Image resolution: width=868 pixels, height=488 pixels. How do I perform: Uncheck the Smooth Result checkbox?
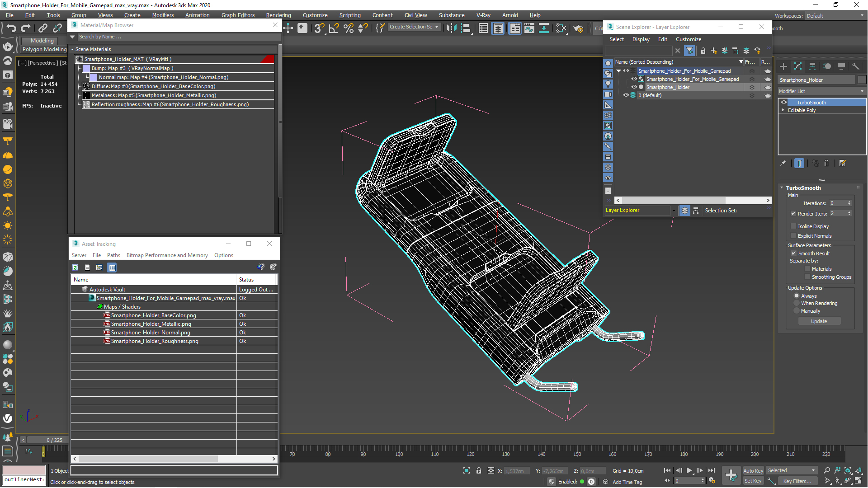793,253
